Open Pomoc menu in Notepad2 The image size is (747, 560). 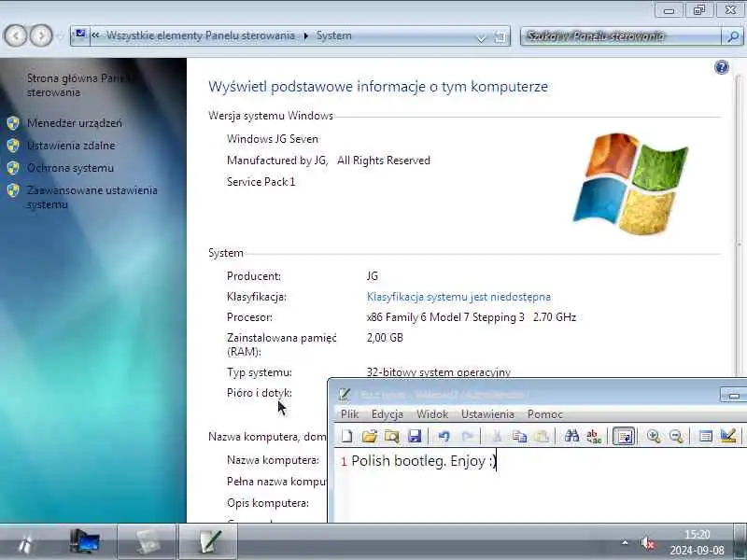[x=545, y=414]
